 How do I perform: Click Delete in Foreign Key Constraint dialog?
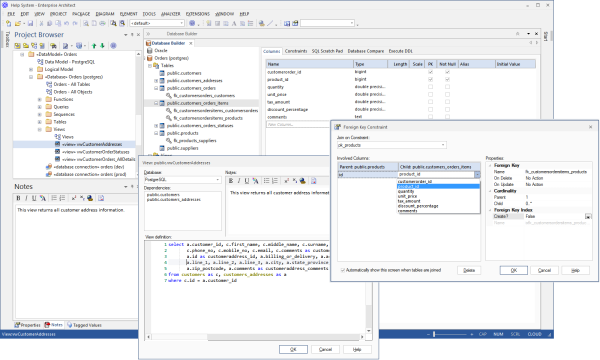pyautogui.click(x=469, y=270)
